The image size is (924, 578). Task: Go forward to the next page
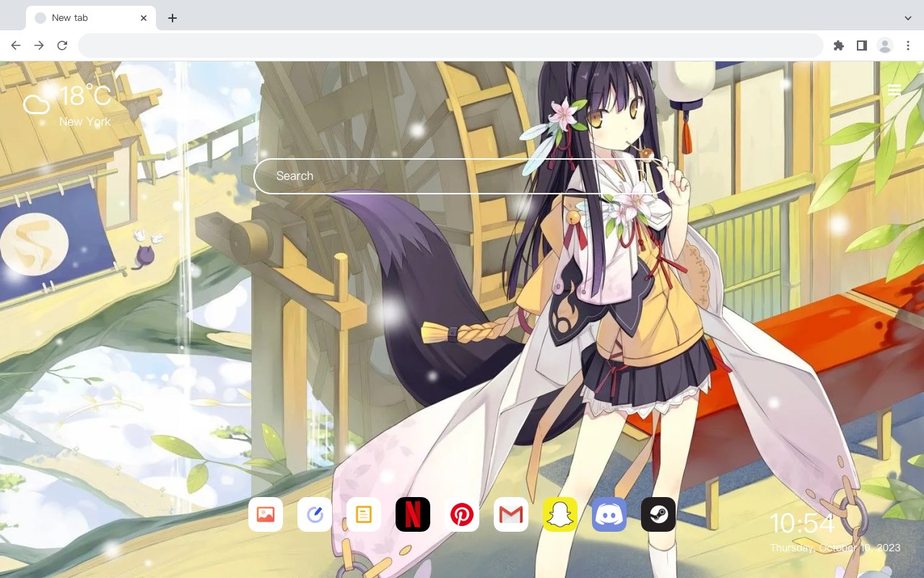pos(39,46)
